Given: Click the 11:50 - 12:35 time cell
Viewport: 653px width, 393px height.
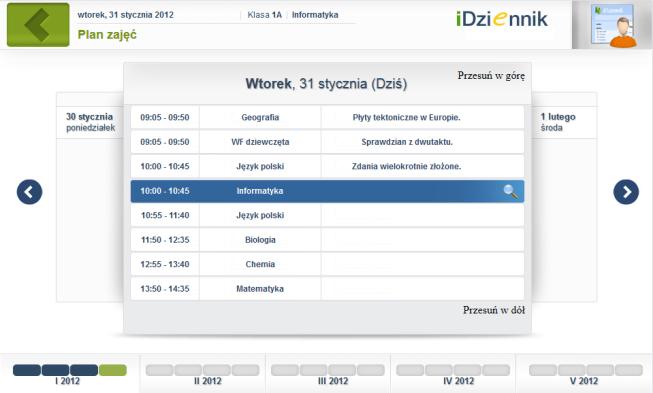Looking at the screenshot, I should point(165,240).
